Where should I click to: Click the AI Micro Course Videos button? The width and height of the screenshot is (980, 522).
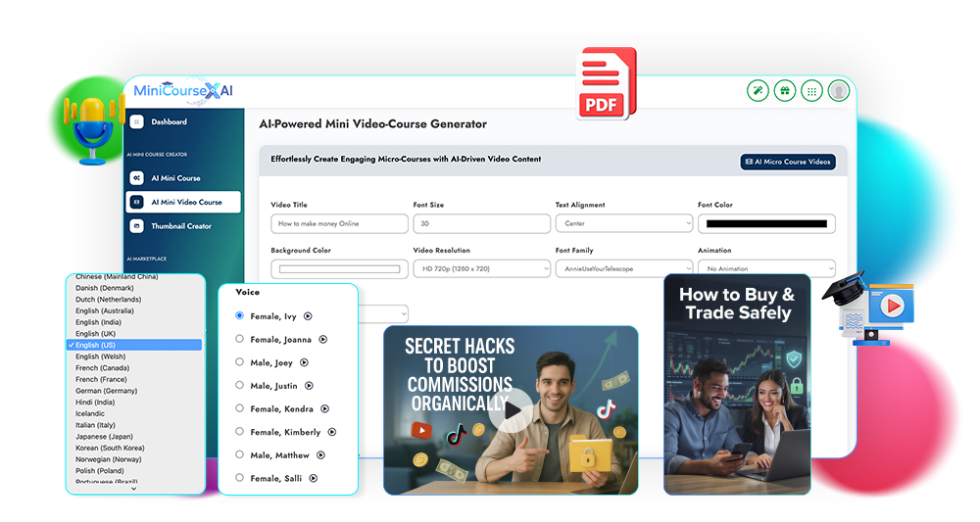[788, 162]
